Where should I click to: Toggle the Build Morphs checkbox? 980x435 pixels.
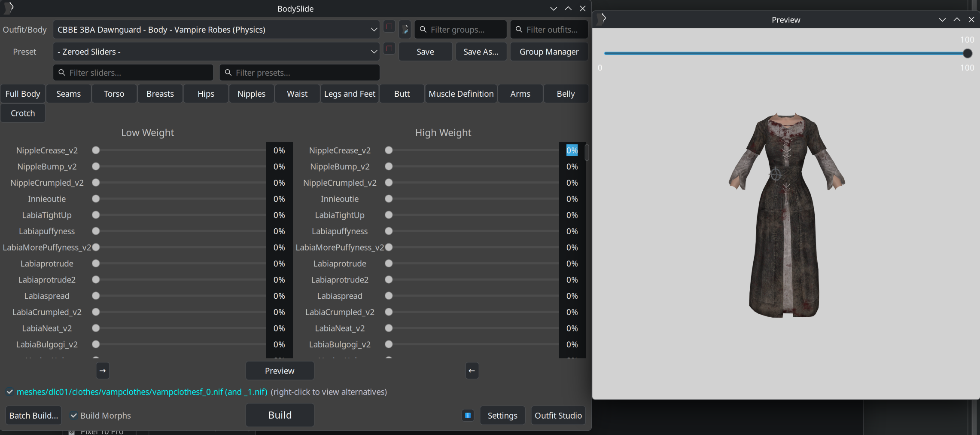(74, 416)
